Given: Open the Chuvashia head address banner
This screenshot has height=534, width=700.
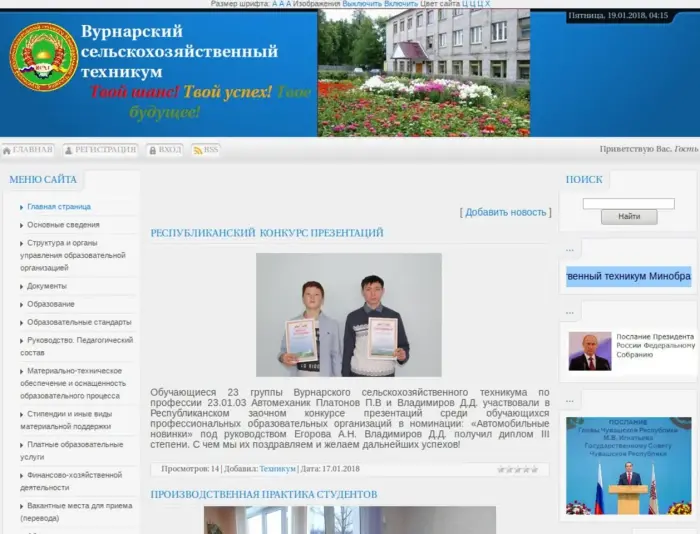Looking at the screenshot, I should [x=628, y=465].
